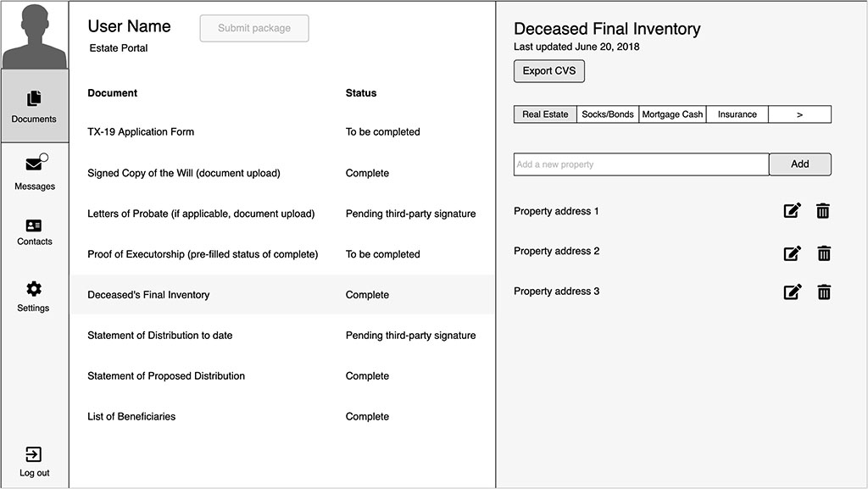Open the Contacts card icon
Screen dimensions: 868x489
[x=34, y=225]
